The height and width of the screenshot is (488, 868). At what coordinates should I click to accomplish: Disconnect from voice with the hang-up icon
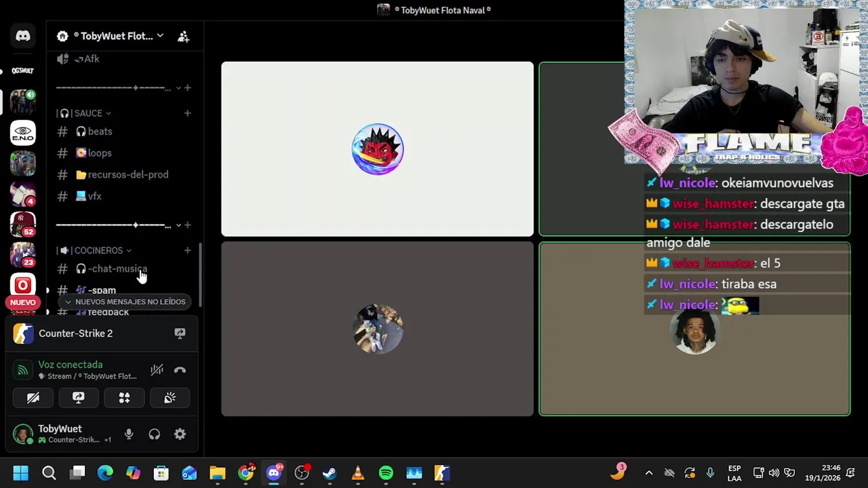pyautogui.click(x=180, y=370)
